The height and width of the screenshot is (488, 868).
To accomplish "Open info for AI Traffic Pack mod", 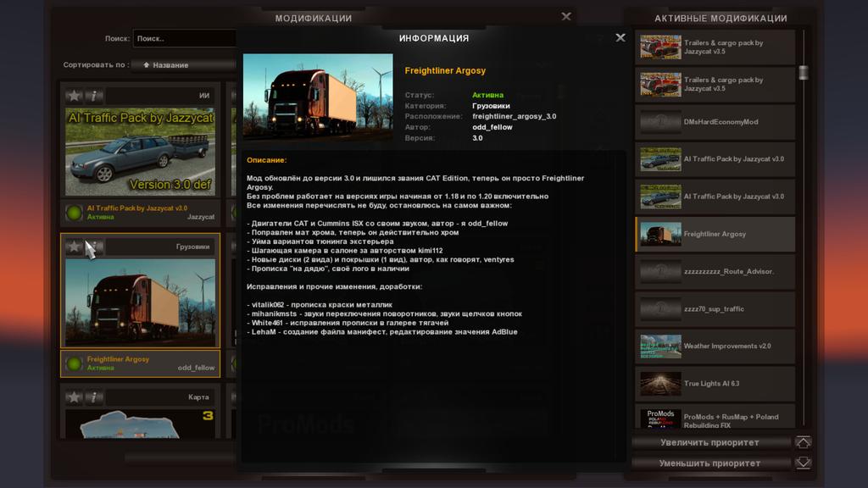I will [x=94, y=96].
